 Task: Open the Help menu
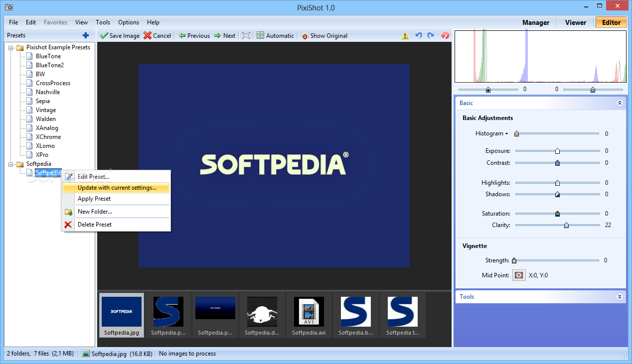click(153, 22)
